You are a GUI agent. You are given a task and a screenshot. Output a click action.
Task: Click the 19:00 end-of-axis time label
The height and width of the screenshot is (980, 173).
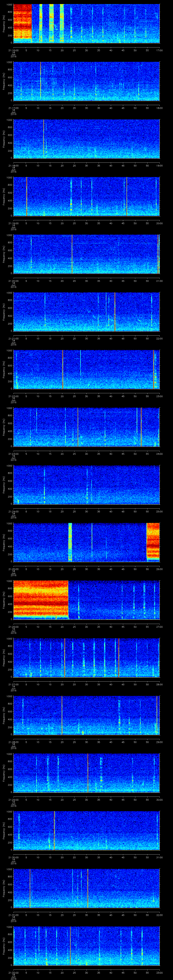point(159,166)
